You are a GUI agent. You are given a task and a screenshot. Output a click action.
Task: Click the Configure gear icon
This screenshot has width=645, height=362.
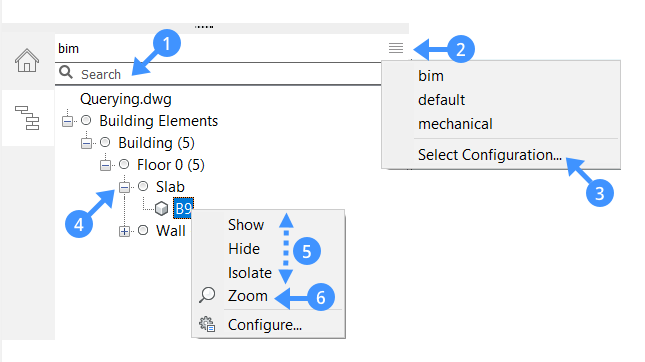point(207,324)
